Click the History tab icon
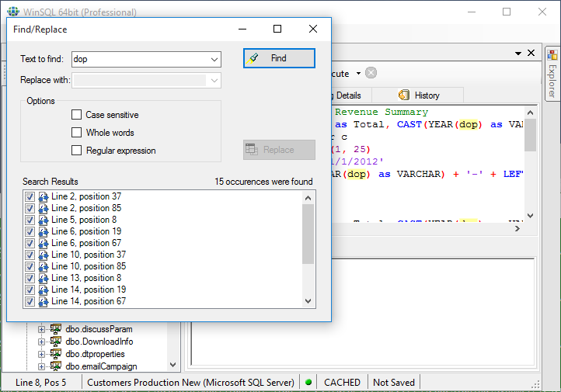The height and width of the screenshot is (392, 561). (x=404, y=95)
